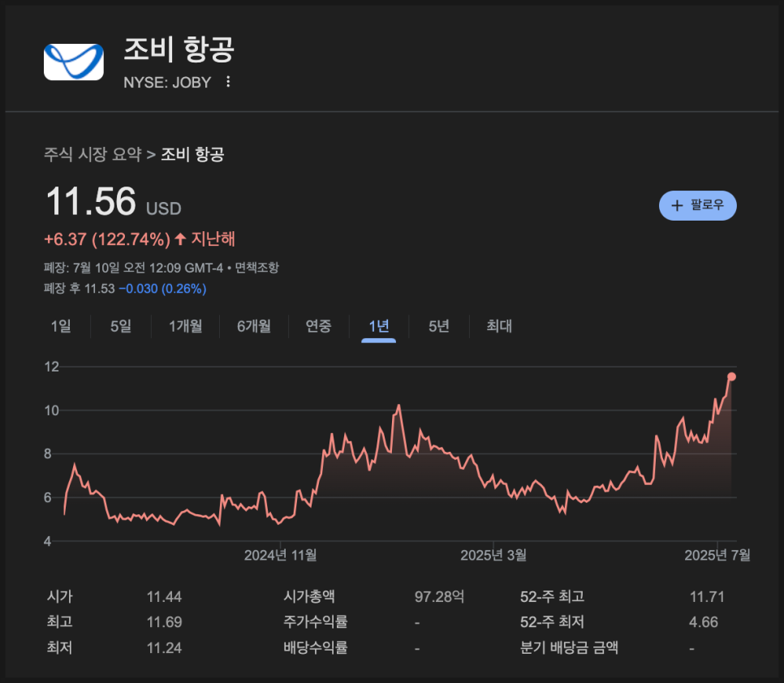Click the 52-주 최고 label
The width and height of the screenshot is (784, 683).
coord(552,596)
